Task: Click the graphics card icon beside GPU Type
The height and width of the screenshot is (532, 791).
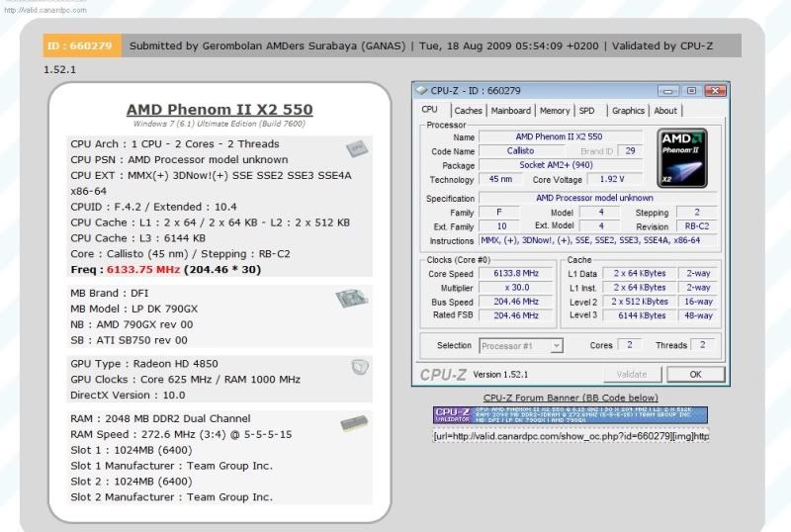Action: (361, 367)
